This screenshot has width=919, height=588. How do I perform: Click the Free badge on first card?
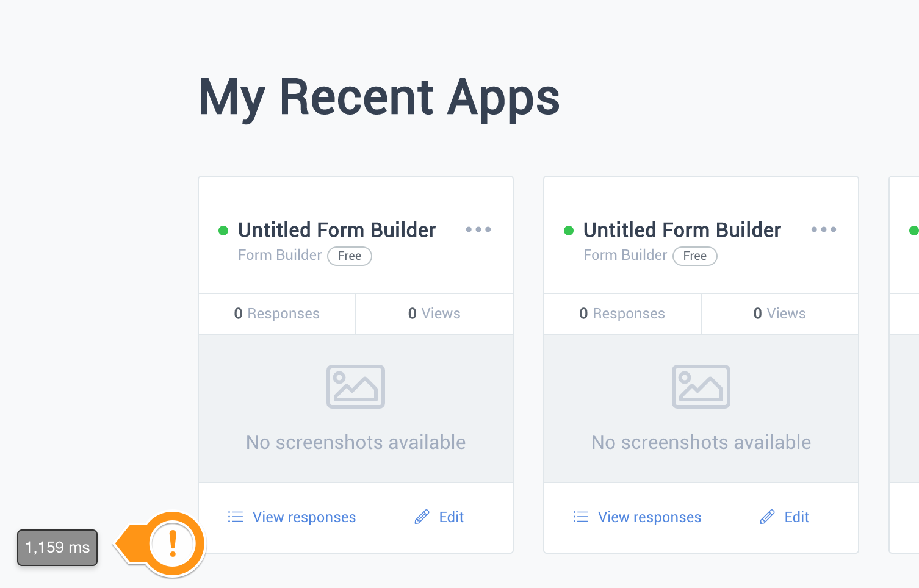[350, 256]
